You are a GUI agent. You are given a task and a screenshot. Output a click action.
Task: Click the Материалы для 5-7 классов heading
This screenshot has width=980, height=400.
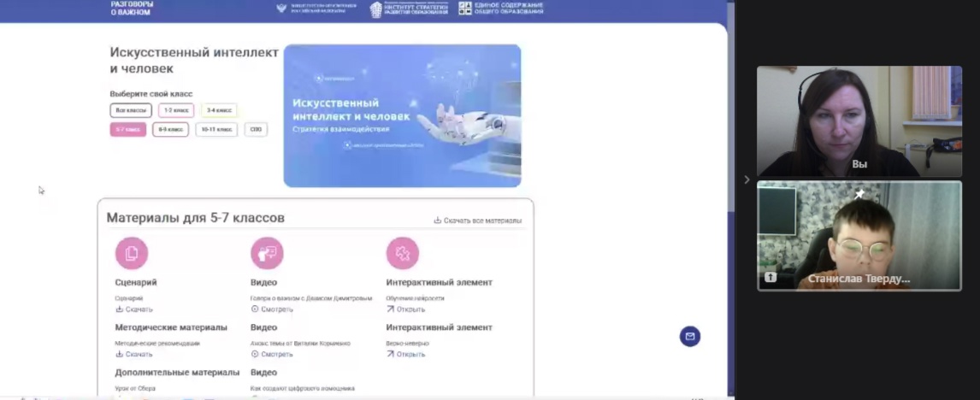click(195, 217)
